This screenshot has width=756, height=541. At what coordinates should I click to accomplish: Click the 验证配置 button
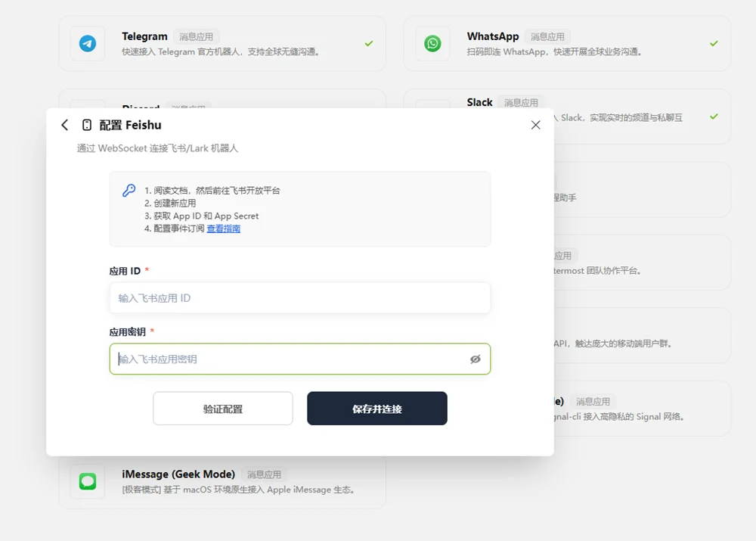(x=223, y=408)
